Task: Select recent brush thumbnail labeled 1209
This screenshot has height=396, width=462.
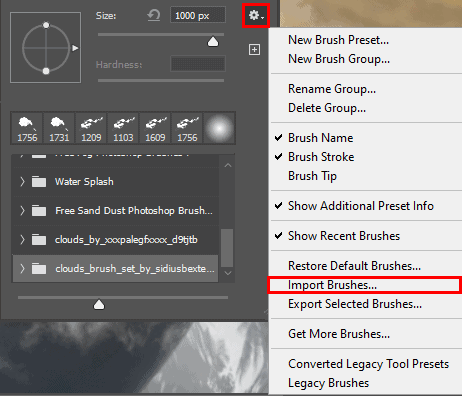Action: click(x=91, y=128)
